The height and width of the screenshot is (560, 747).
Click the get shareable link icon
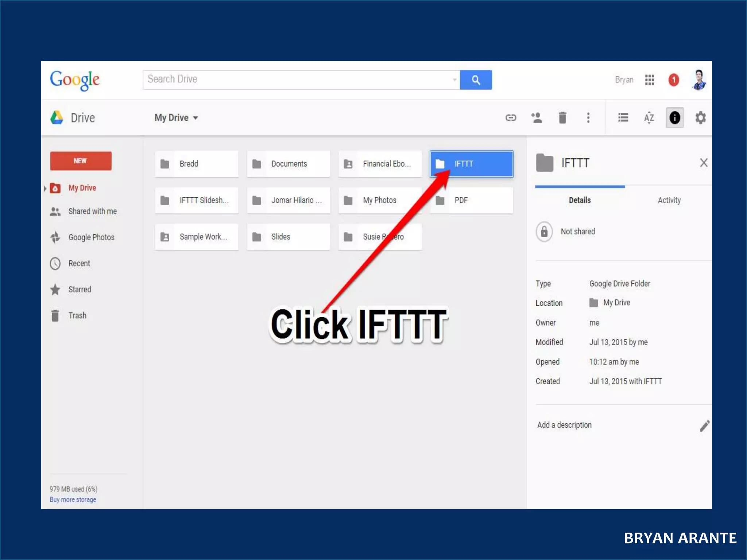(511, 117)
